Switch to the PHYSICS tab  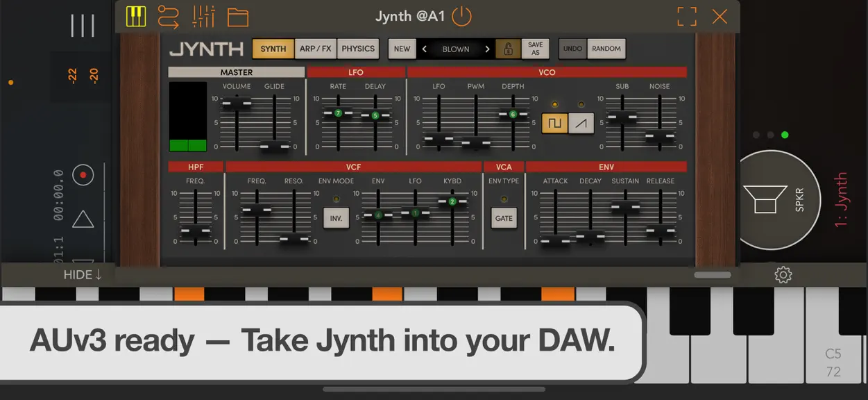coord(358,49)
